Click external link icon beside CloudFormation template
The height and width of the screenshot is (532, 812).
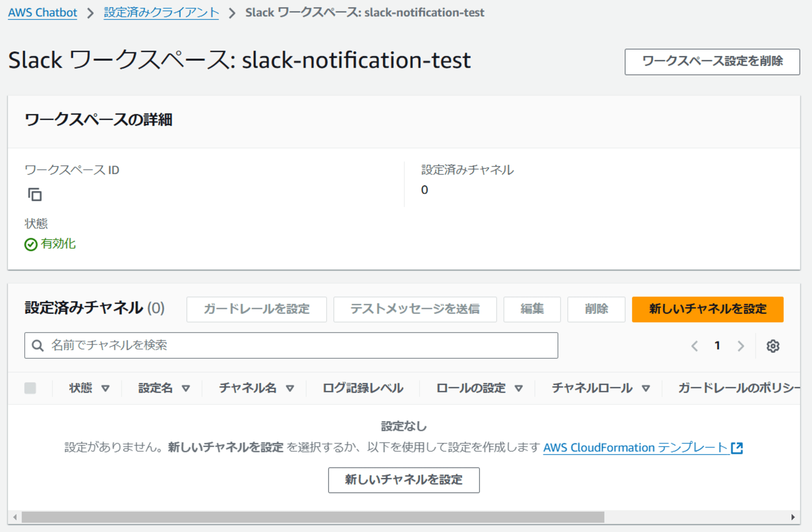(x=737, y=448)
